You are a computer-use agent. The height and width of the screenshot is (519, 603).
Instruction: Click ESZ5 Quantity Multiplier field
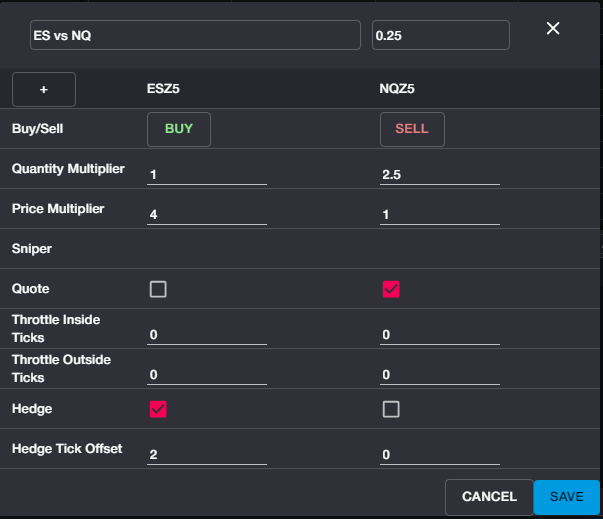point(207,175)
